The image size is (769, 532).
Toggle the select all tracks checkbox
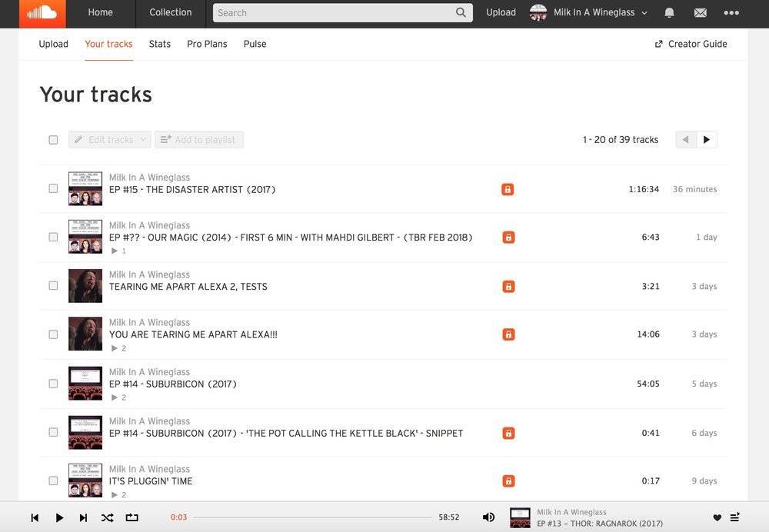(x=53, y=140)
